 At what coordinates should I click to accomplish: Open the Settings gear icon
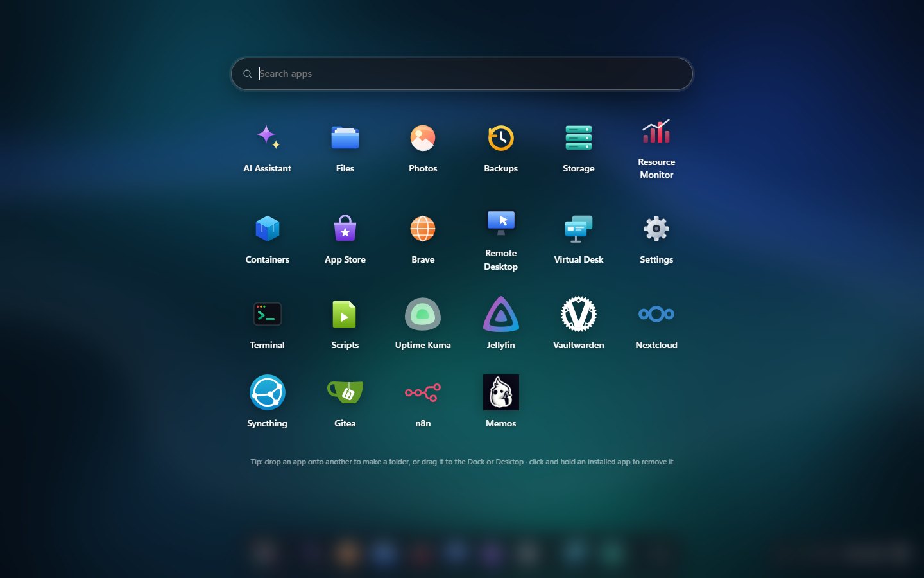pyautogui.click(x=656, y=229)
